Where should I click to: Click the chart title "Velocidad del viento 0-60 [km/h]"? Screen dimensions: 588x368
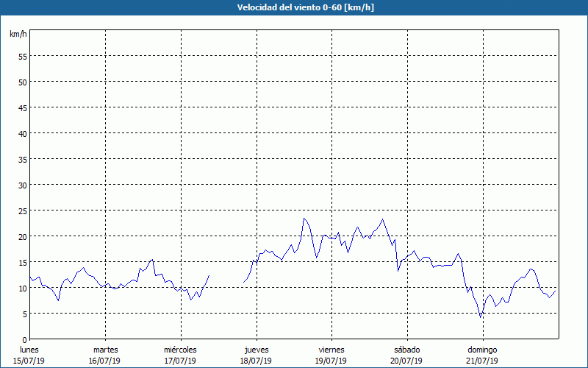pos(305,7)
